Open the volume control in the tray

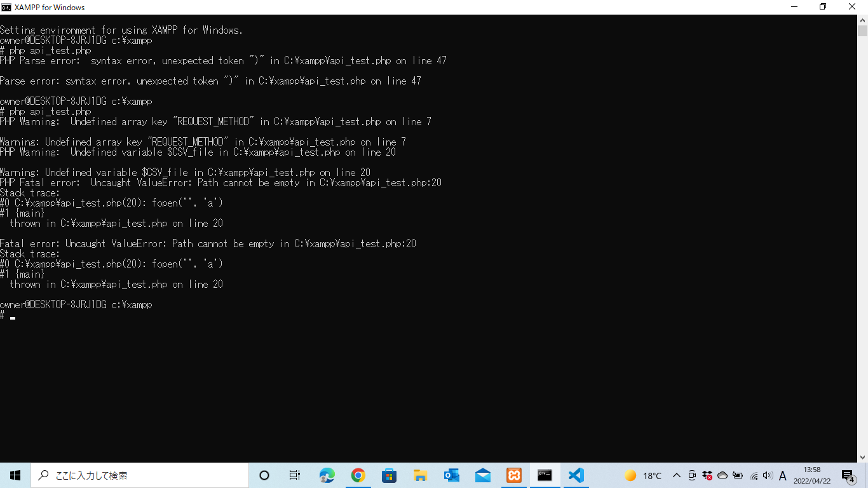768,475
